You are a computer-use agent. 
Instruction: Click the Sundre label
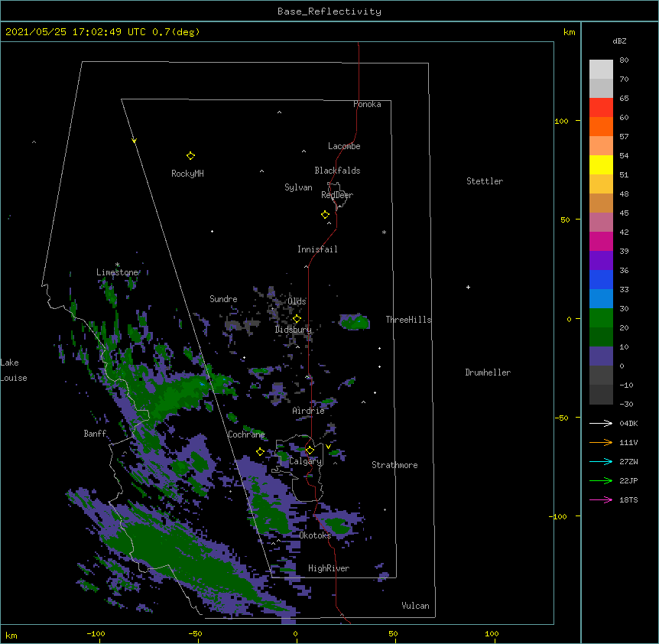point(223,299)
